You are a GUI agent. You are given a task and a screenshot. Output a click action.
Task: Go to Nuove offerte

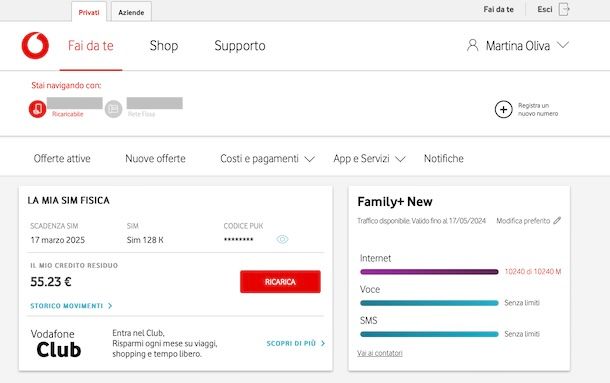[155, 158]
